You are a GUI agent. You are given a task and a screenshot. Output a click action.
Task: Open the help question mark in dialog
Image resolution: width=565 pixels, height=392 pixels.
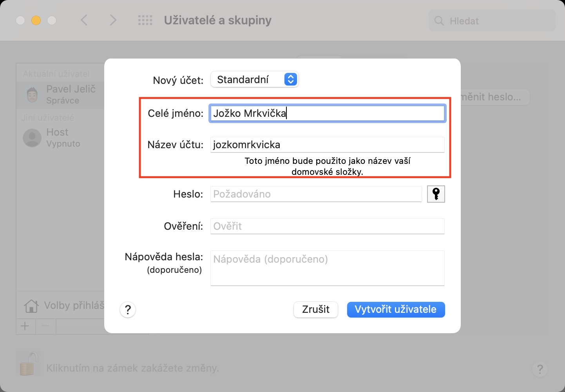pos(128,310)
